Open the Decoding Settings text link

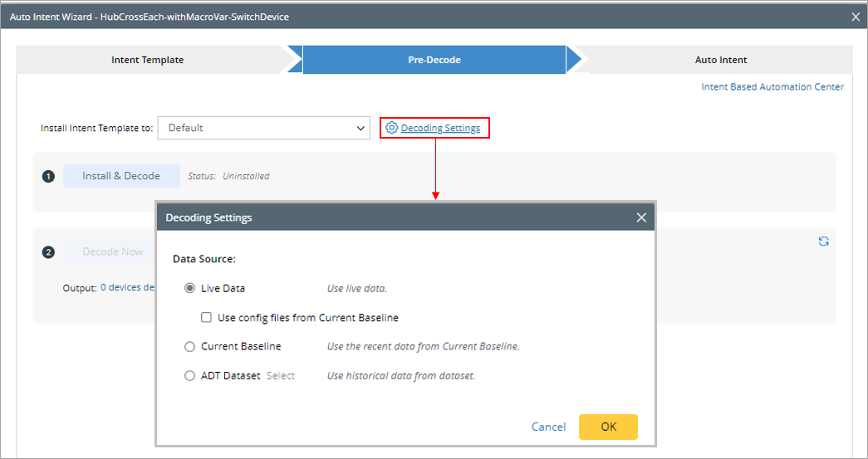(440, 128)
